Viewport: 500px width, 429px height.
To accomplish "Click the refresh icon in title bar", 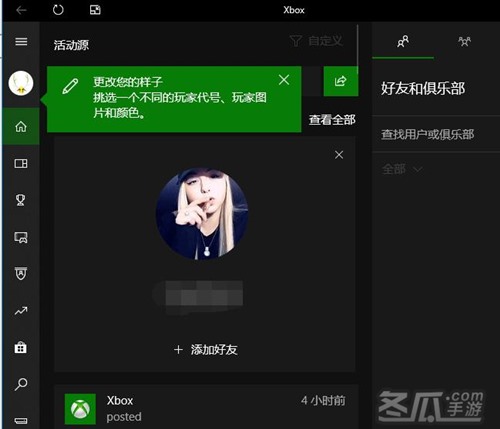I will click(x=58, y=10).
